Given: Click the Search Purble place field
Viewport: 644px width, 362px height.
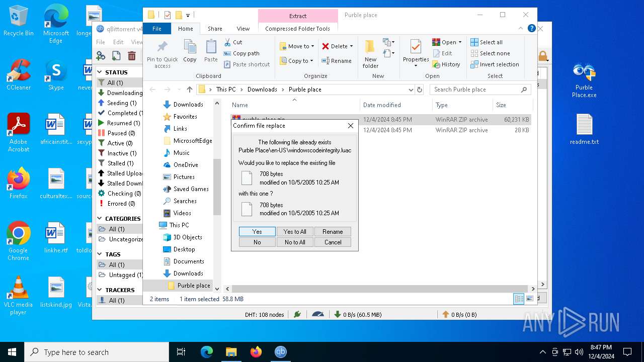Looking at the screenshot, I should point(480,89).
